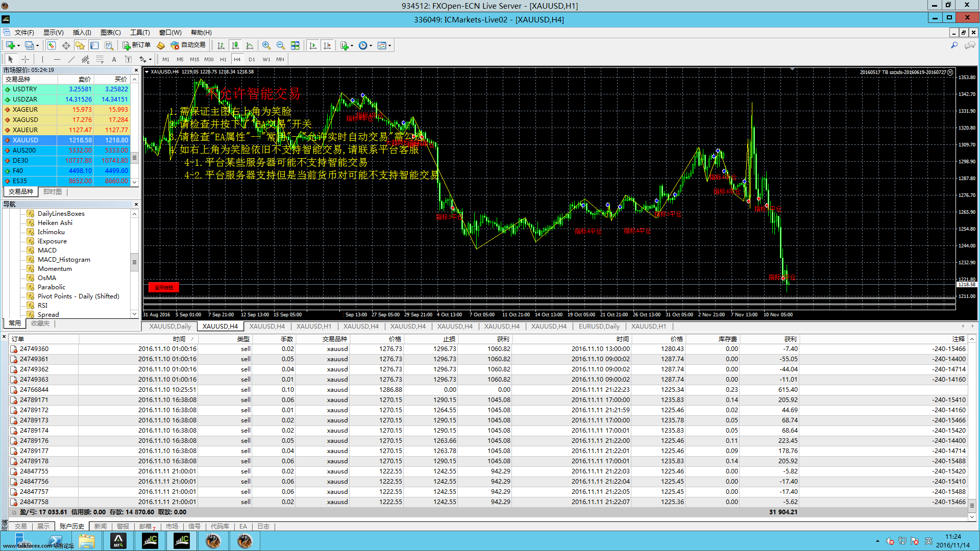This screenshot has height=551, width=980.
Task: Open the 工具(T) menu
Action: pos(140,32)
